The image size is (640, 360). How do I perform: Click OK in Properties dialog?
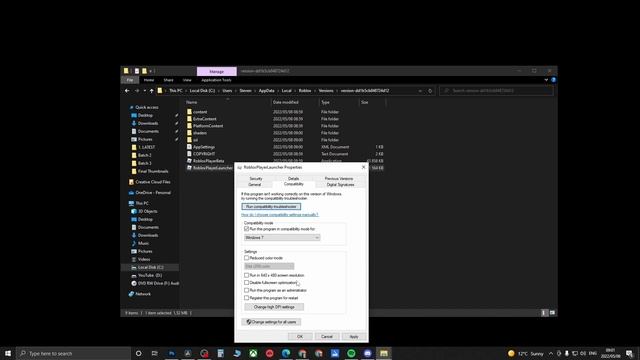[x=300, y=337]
